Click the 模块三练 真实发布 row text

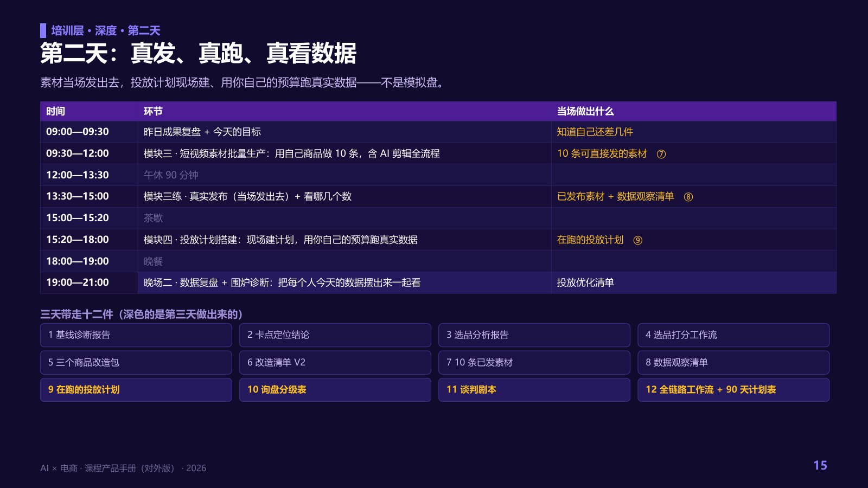(247, 196)
